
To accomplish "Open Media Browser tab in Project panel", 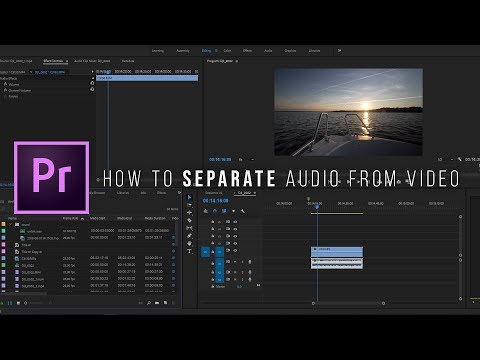I will [97, 193].
